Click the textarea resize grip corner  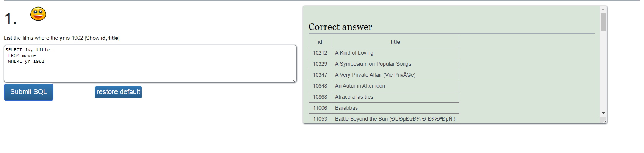(x=294, y=80)
